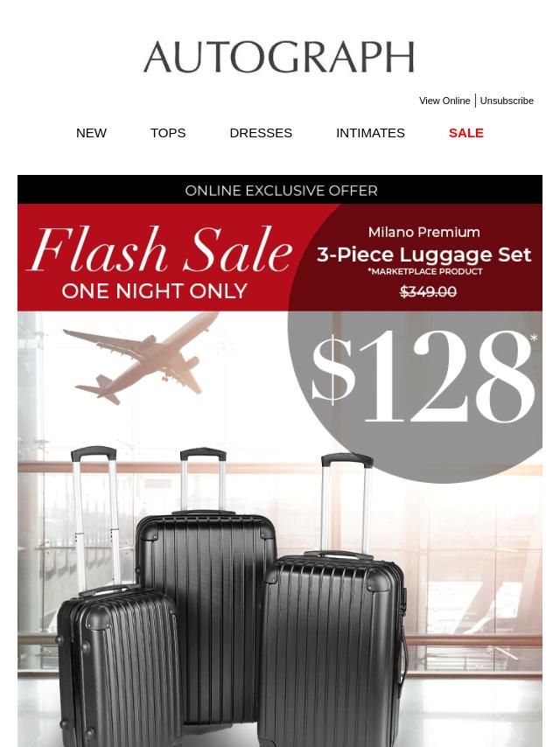Select the red SALE menu item
This screenshot has width=560, height=747.
click(466, 133)
